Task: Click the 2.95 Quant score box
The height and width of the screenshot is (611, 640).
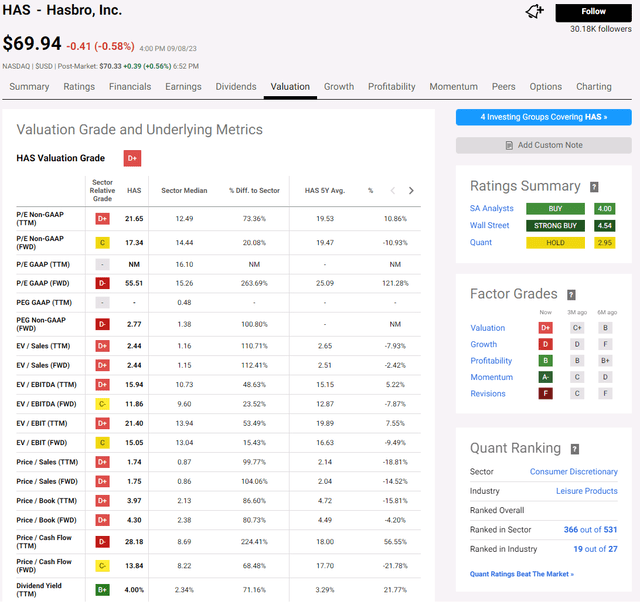Action: point(604,243)
